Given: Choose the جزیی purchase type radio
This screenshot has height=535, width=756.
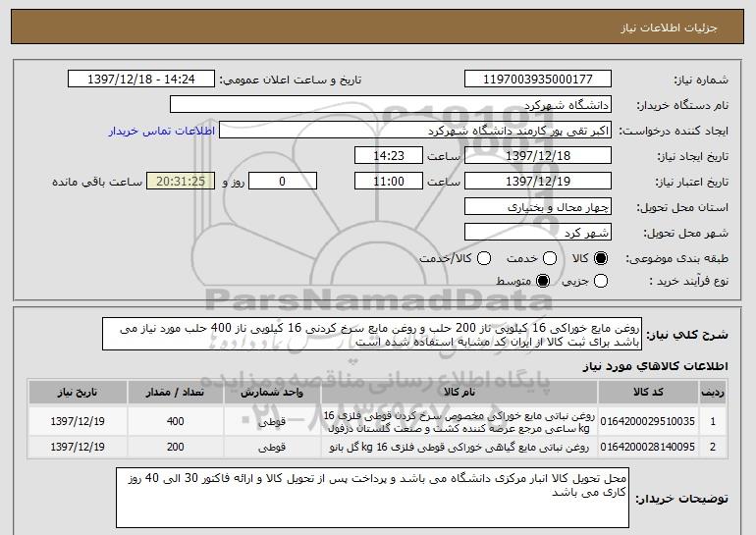Looking at the screenshot, I should [x=600, y=281].
